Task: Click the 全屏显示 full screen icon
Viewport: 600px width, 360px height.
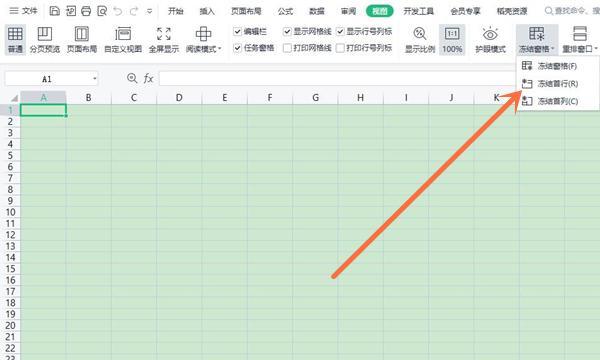Action: point(164,39)
